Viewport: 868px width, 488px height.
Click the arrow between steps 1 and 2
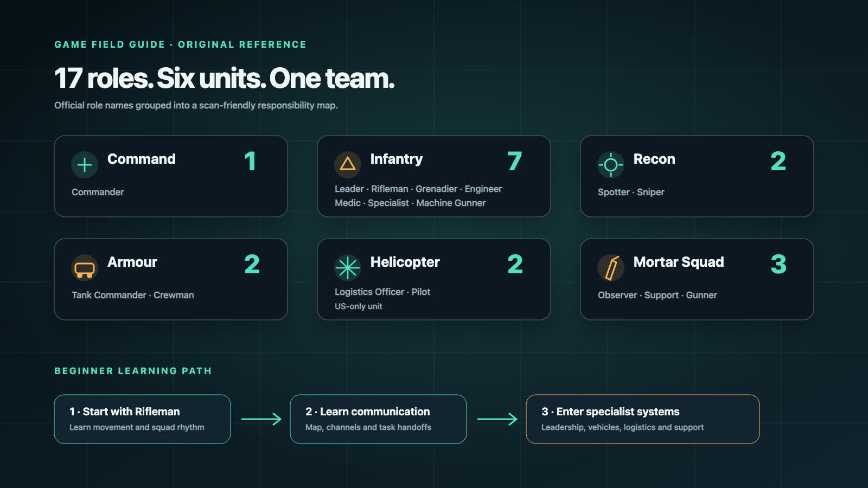(x=261, y=419)
